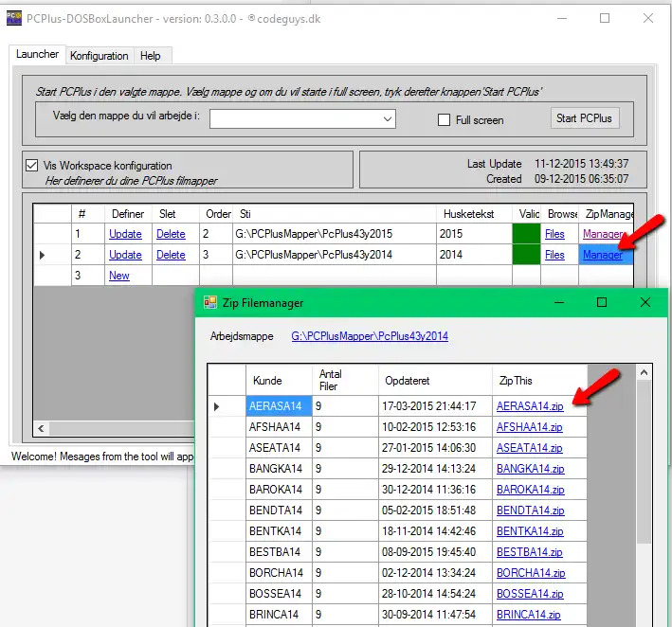672x627 pixels.
Task: Click BENTKA14.zip link
Action: (x=530, y=531)
